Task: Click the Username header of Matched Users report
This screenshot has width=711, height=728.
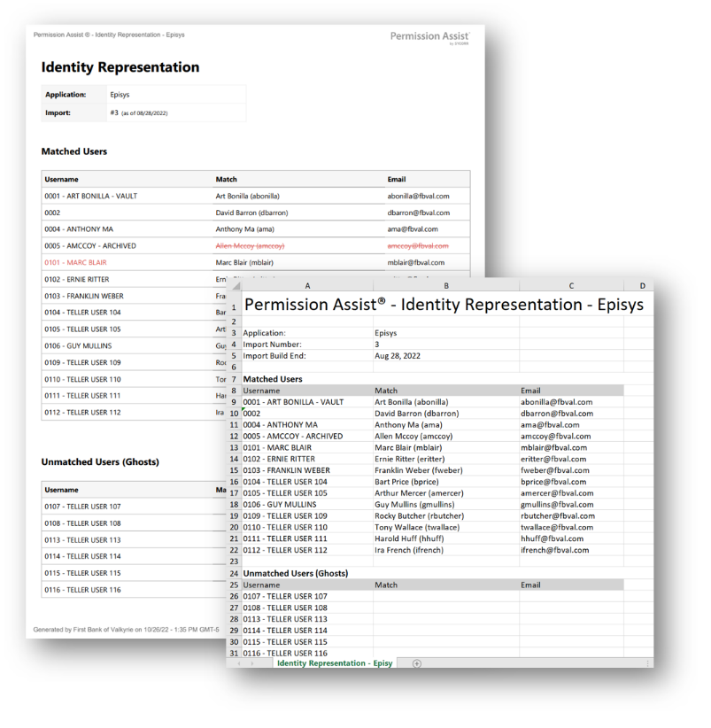Action: point(62,179)
